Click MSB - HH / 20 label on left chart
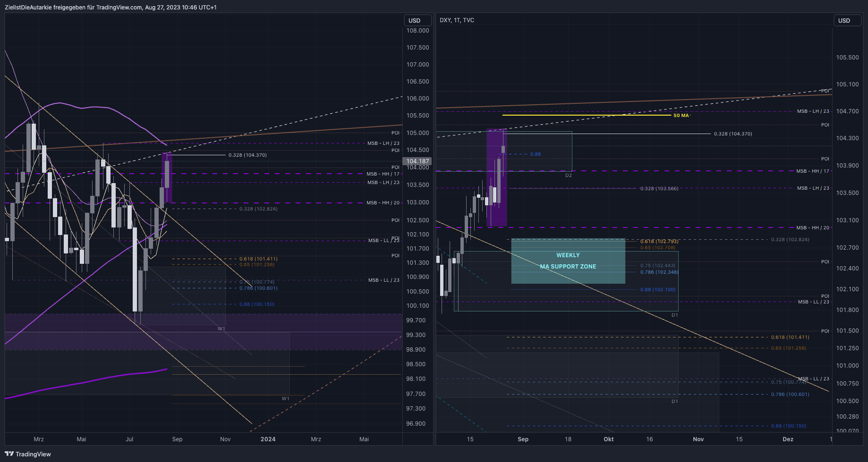Viewport: 868px width, 462px height. pos(383,203)
